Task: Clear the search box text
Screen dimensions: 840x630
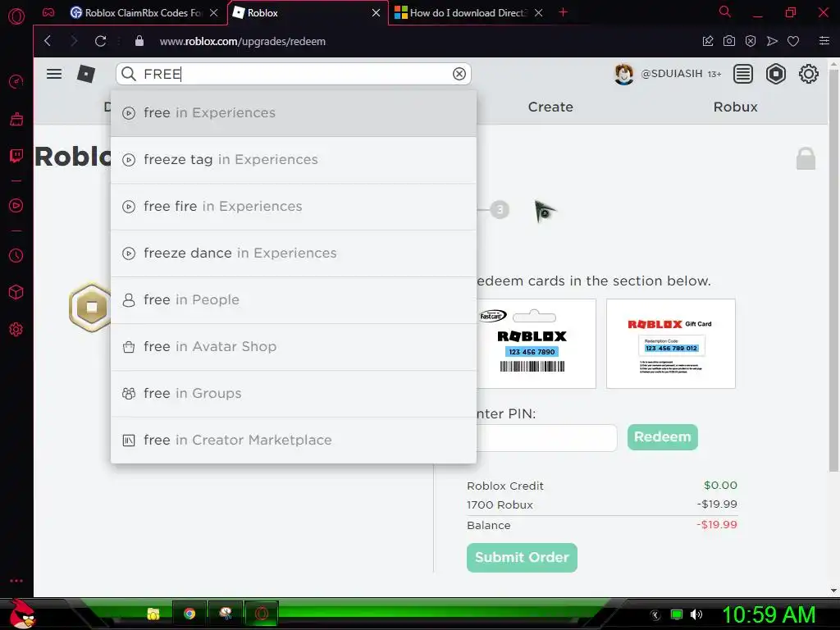Action: coord(459,74)
